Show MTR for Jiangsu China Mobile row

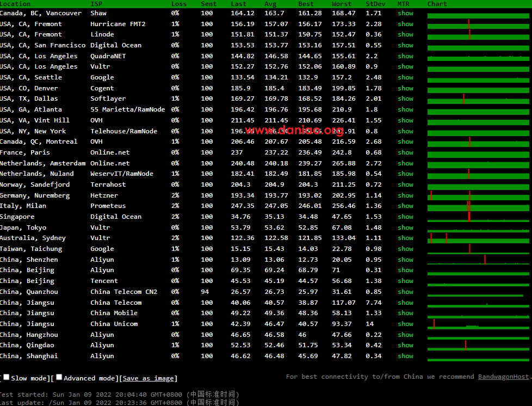[x=405, y=313]
